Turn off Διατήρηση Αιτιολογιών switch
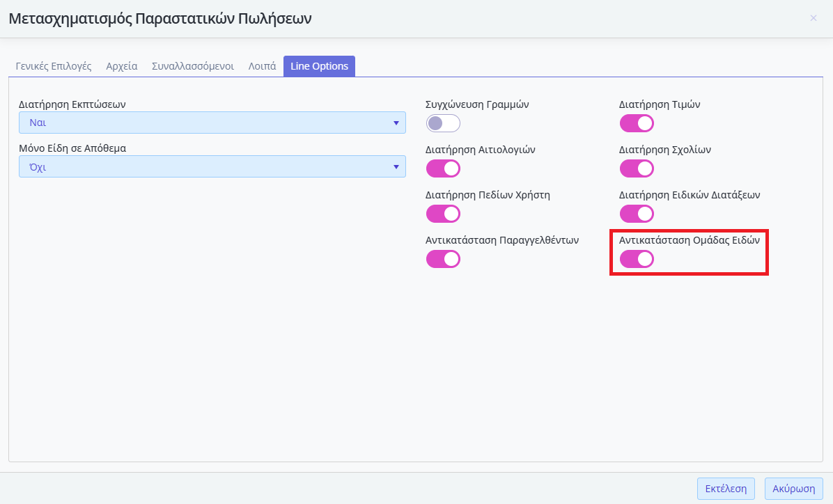Screen dimensions: 833x504 443,168
